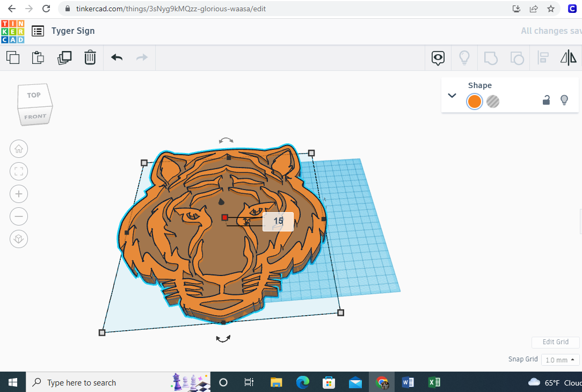This screenshot has height=392, width=582.
Task: Open the designs list menu icon
Action: click(38, 31)
